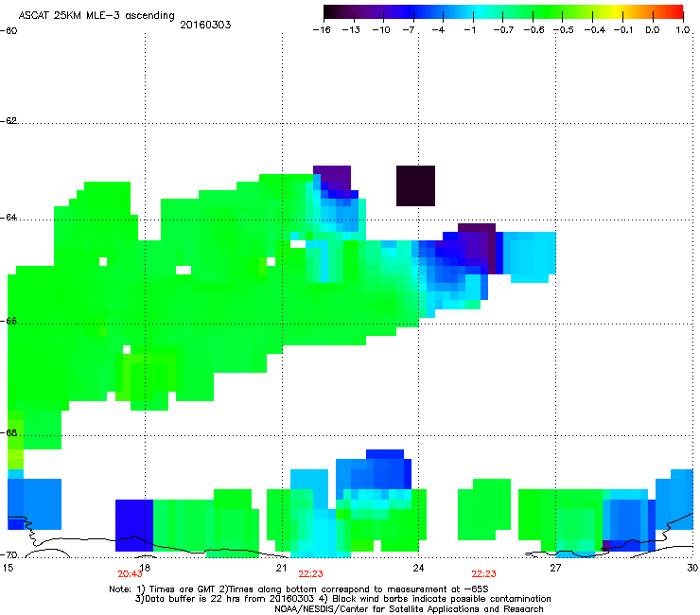Screen dimensions: 700x615
Task: Click the -66 latitude axis label
Action: (x=9, y=321)
